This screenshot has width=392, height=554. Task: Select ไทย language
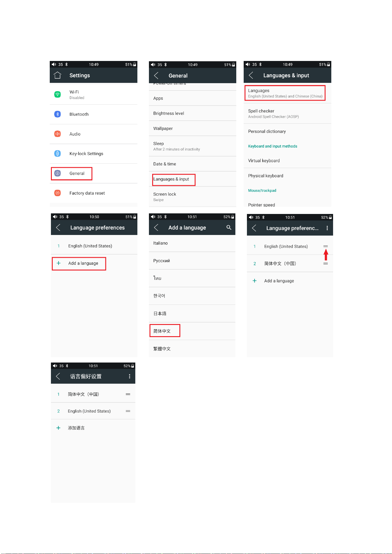192,278
